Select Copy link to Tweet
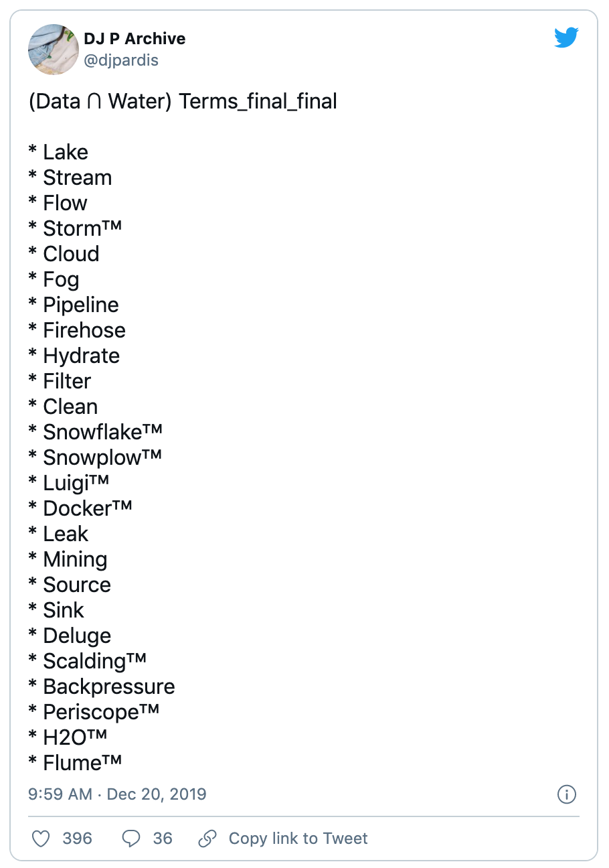609x868 pixels. (298, 838)
